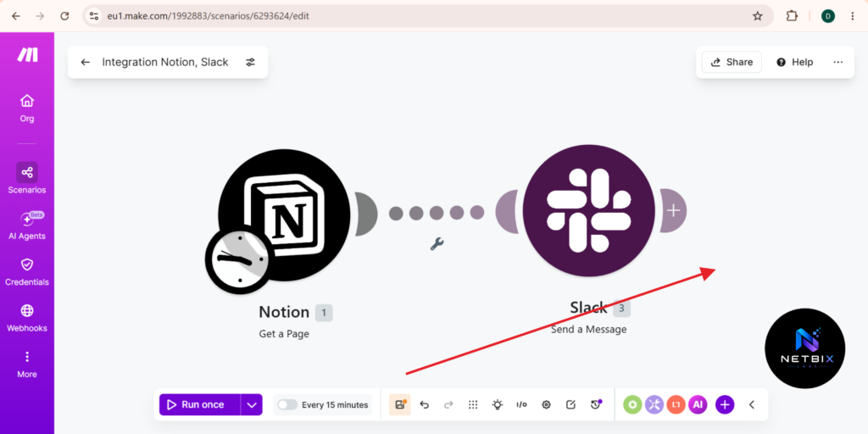Click the auto-align grid icon

(x=473, y=404)
